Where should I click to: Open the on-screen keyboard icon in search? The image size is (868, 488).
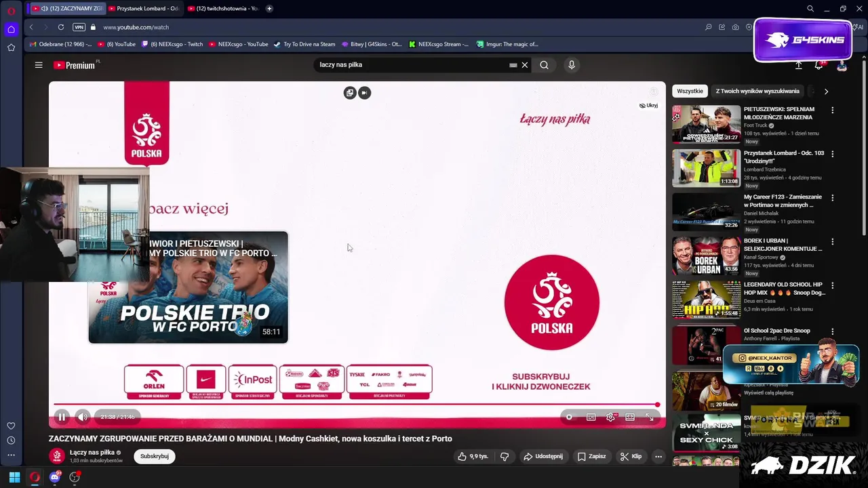[x=513, y=65]
